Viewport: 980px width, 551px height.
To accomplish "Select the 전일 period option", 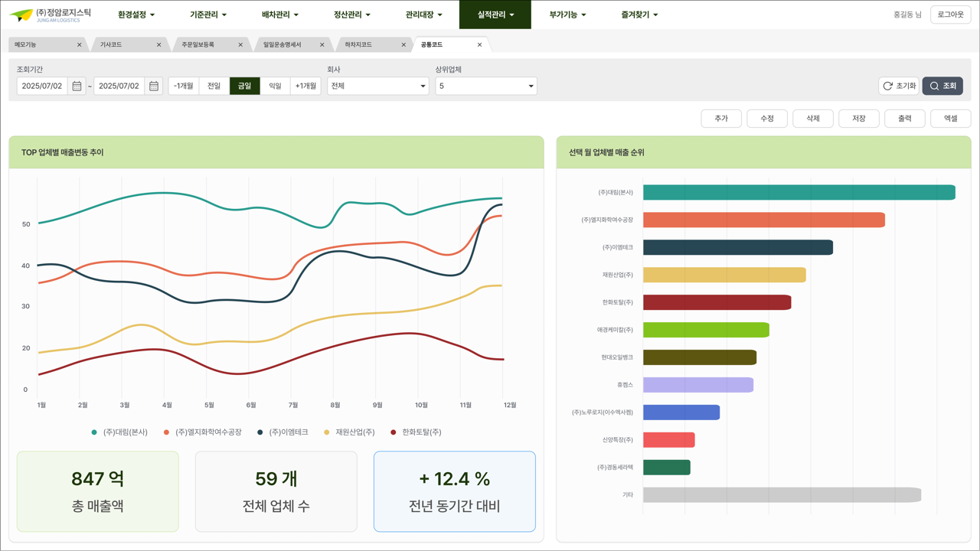I will tap(214, 86).
